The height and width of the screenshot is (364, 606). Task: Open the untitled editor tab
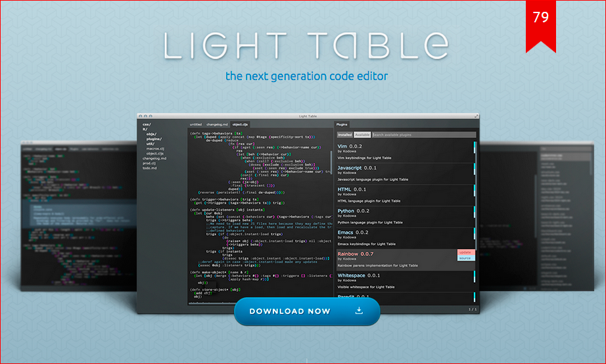point(196,124)
